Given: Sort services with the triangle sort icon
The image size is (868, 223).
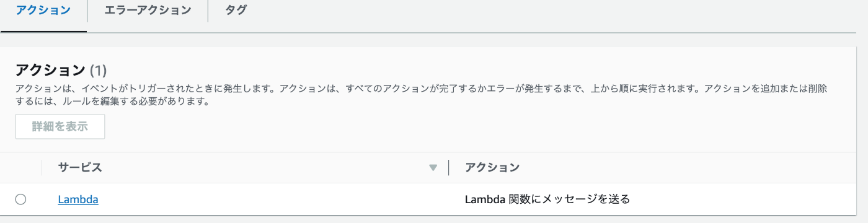Looking at the screenshot, I should tap(433, 168).
